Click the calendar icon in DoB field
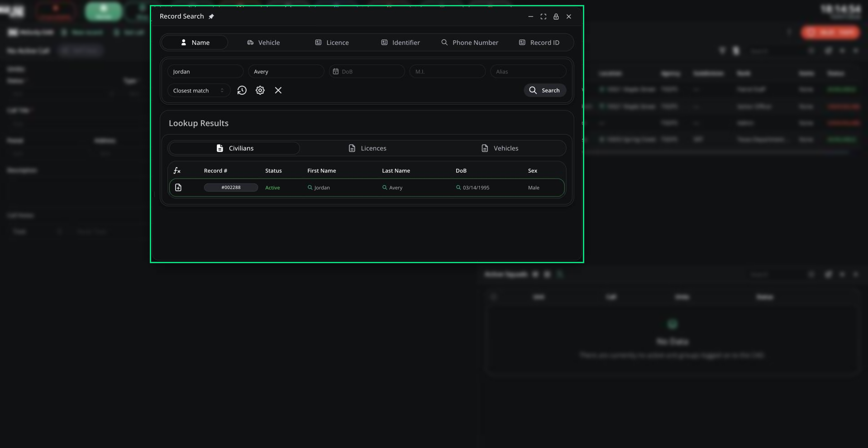 [336, 72]
